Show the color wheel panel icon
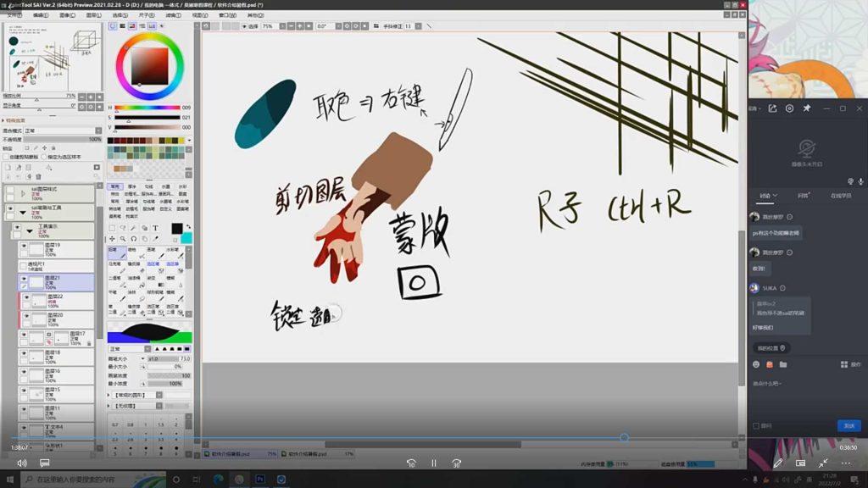Viewport: 868px width, 488px height. click(x=113, y=26)
